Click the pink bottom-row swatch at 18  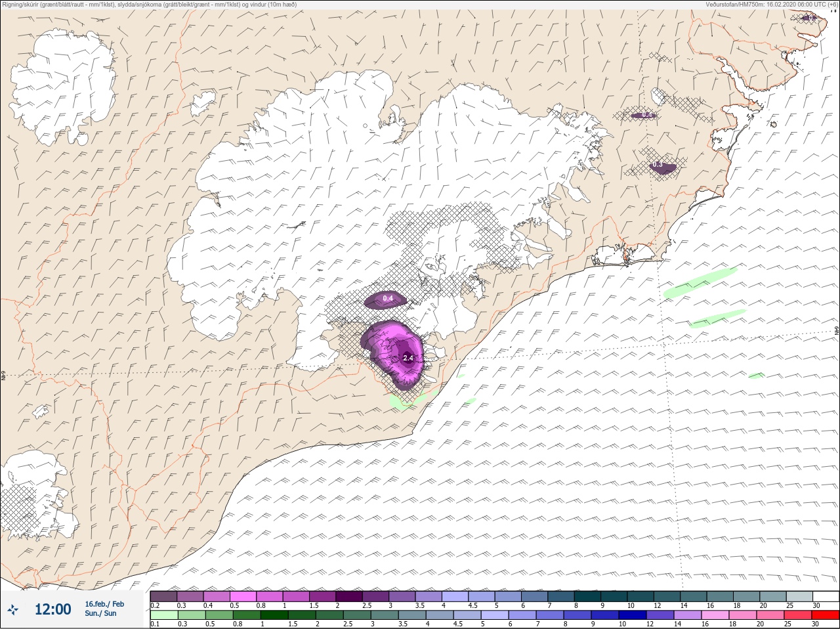[x=743, y=615]
